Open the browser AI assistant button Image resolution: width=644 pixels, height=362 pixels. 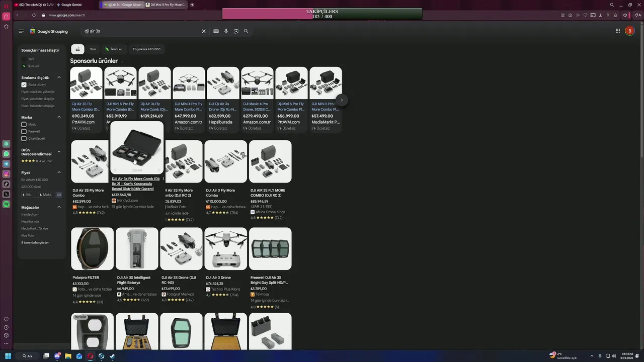638,15
